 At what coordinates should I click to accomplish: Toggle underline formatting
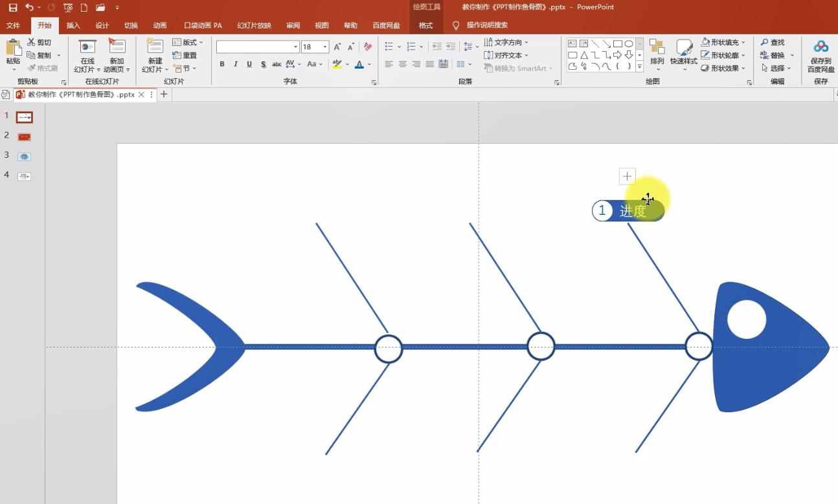[x=249, y=64]
